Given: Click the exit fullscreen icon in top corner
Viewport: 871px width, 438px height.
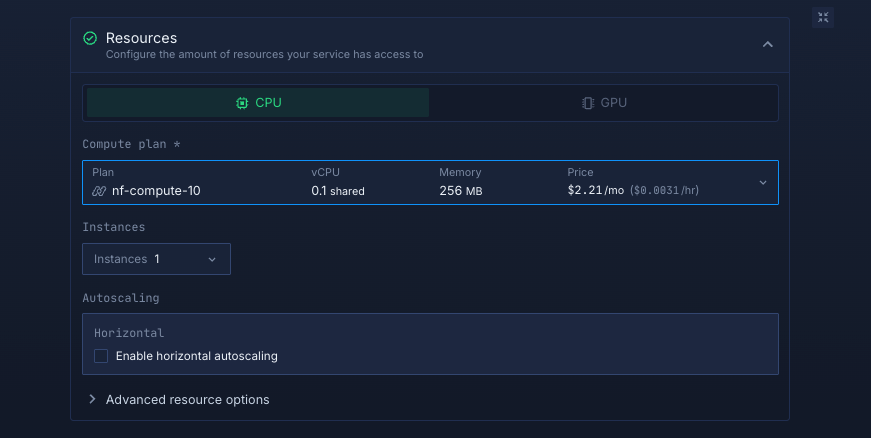Looking at the screenshot, I should pos(822,17).
